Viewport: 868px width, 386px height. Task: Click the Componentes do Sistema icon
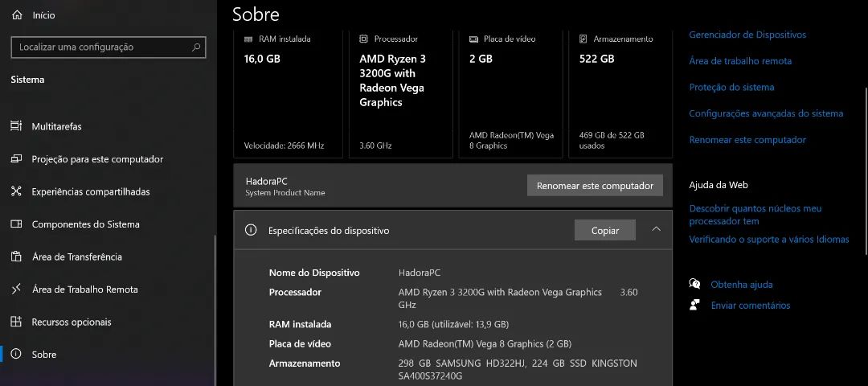point(16,224)
